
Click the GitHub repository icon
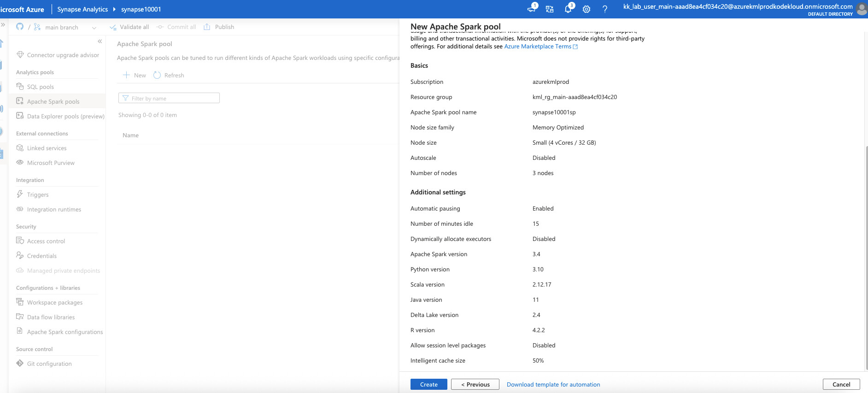pos(20,27)
